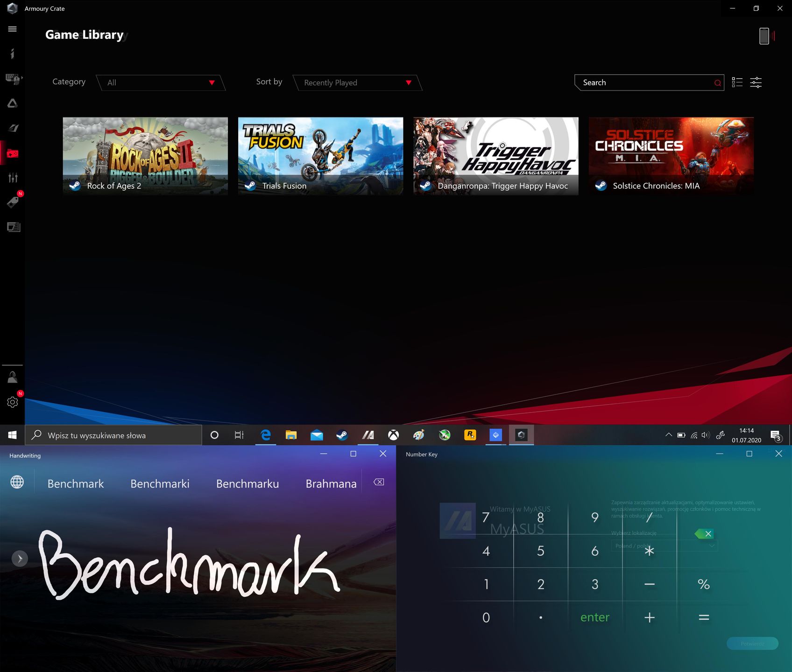Open MyASUS from the taskbar
Screen dimensions: 792x672
click(368, 435)
